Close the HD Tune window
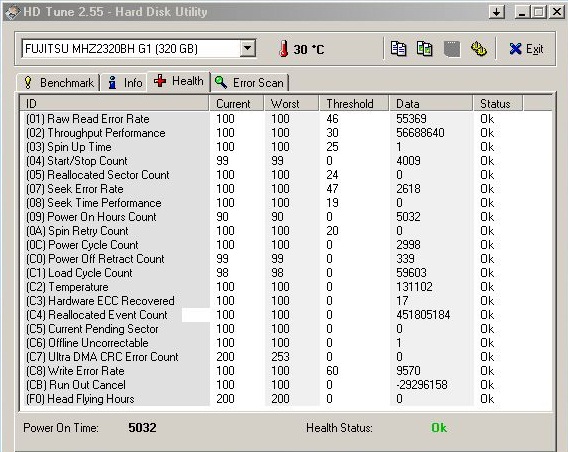 tap(556, 12)
